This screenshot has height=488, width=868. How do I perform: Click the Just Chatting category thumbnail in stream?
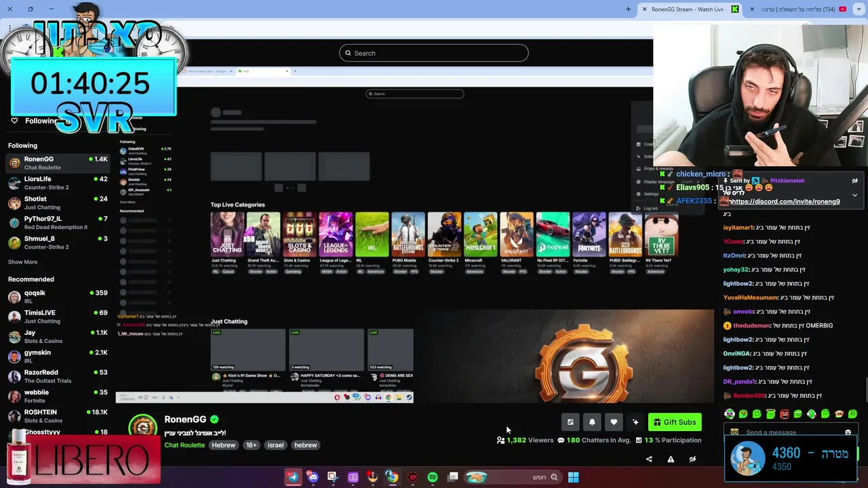(227, 234)
